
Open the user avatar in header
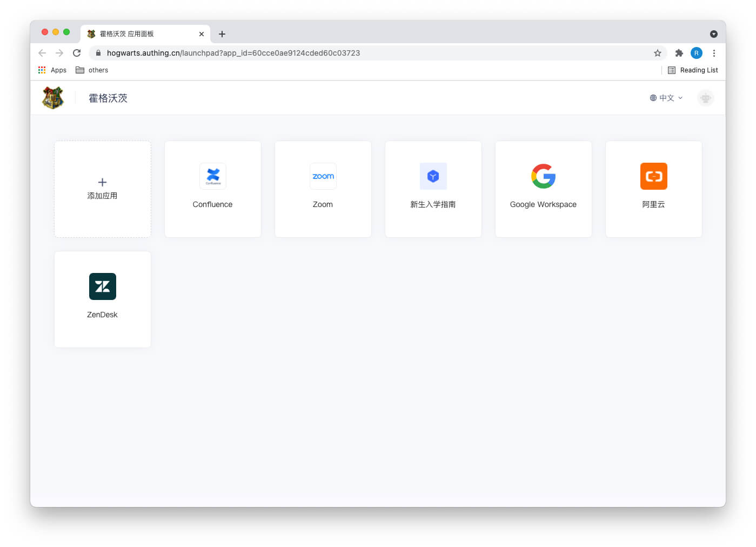(705, 98)
